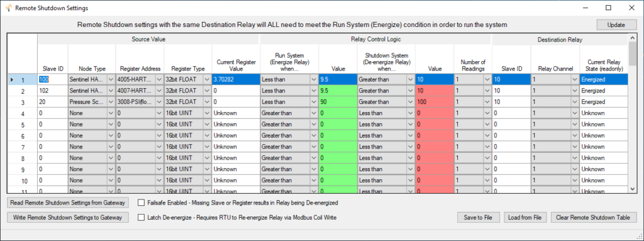Open Register Type dropdown in row 5
Viewport: 644px width, 241px height.
click(x=207, y=124)
